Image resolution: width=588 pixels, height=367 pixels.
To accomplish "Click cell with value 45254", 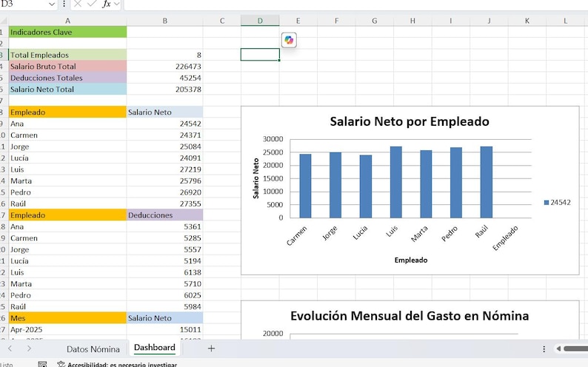I will (165, 78).
